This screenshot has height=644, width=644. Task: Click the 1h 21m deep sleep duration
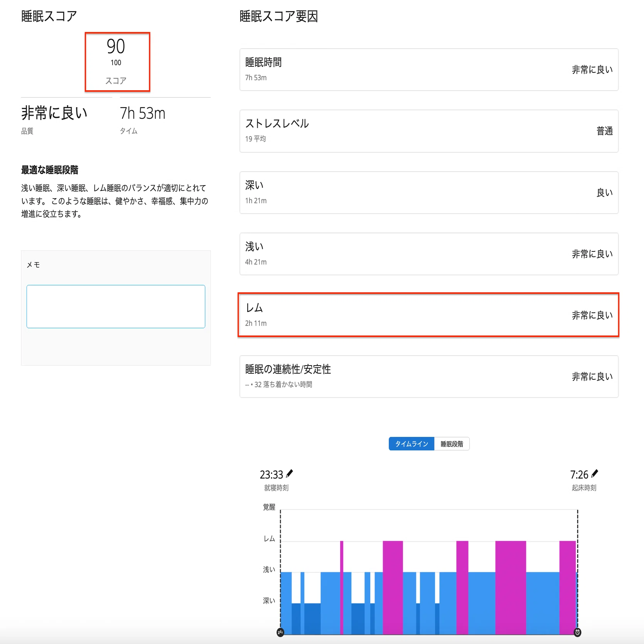256,201
